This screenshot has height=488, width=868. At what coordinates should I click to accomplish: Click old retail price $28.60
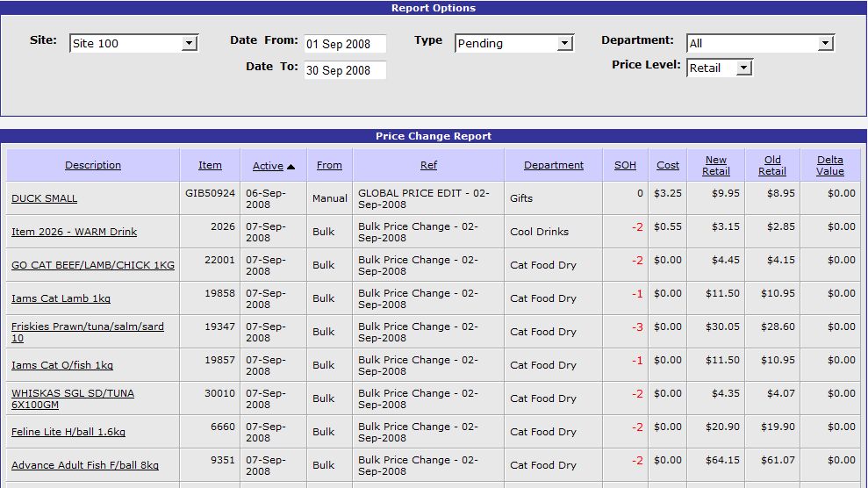click(778, 327)
